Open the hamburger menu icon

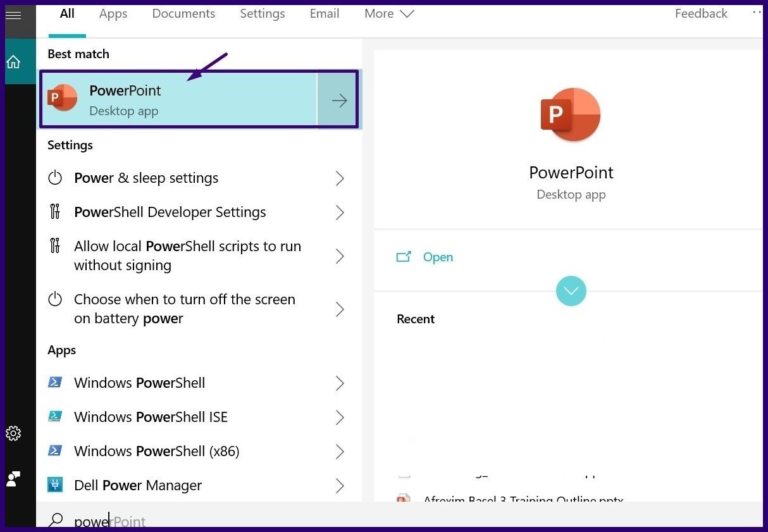click(13, 16)
